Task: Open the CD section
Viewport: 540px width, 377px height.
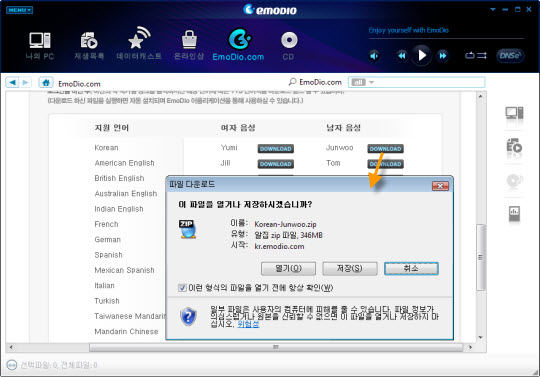Action: [x=289, y=46]
